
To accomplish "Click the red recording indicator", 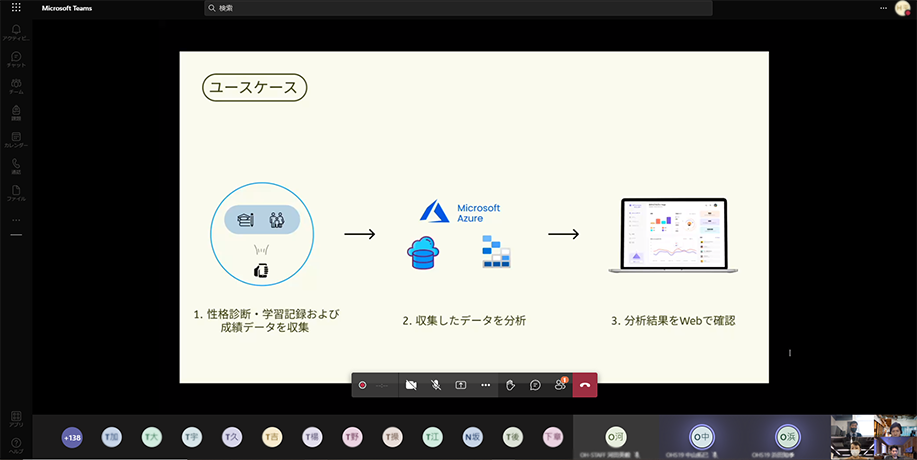I will [362, 385].
